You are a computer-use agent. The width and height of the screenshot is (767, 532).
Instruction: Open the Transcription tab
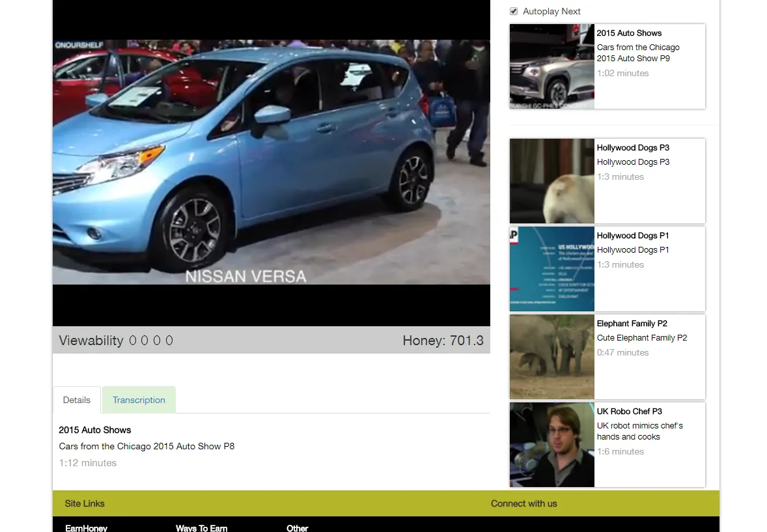(x=139, y=400)
